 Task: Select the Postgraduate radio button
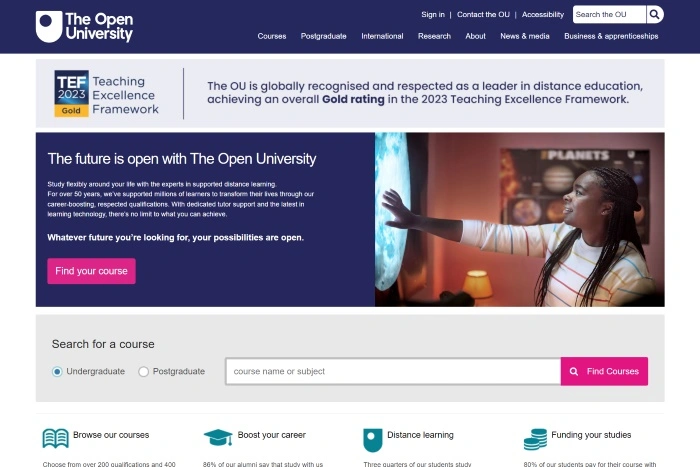coord(143,371)
